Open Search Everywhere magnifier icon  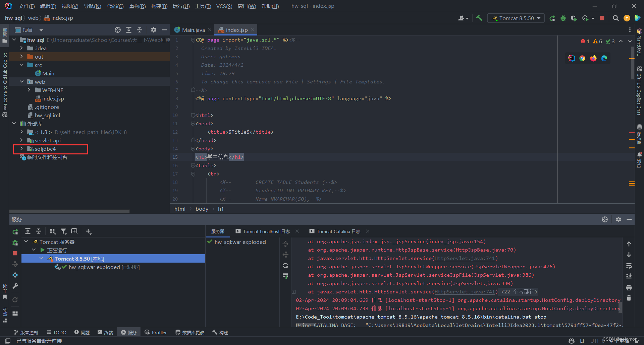[x=615, y=18]
